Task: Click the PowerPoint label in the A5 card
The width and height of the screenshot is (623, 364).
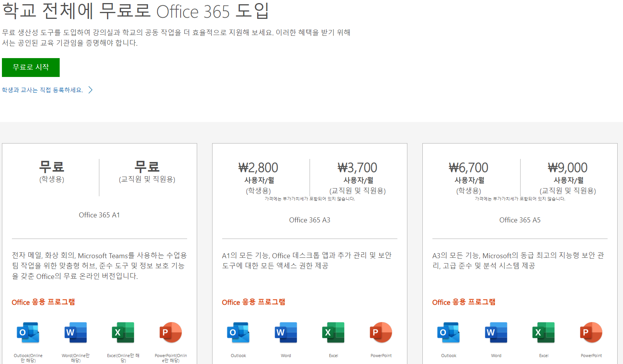Action: point(591,356)
